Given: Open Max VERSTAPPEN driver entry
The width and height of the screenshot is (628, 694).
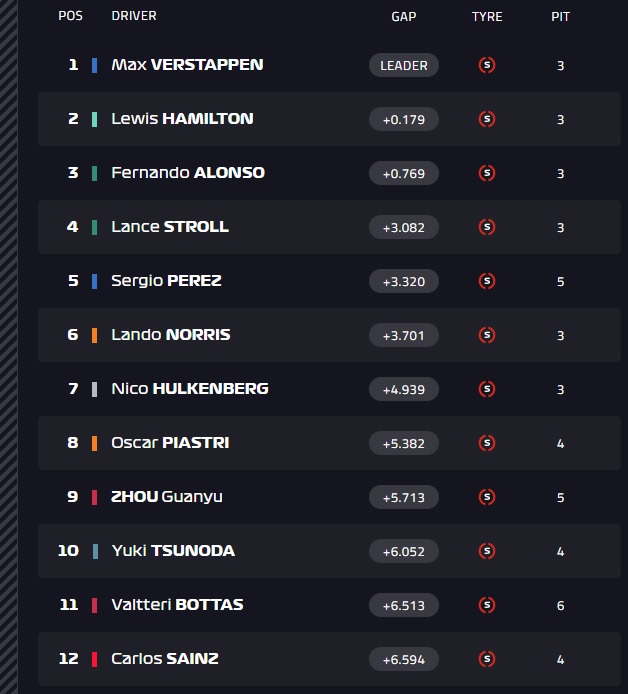Looking at the screenshot, I should click(187, 65).
